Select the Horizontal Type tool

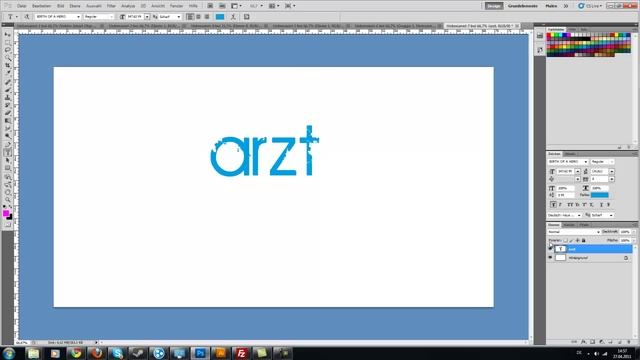coord(8,153)
